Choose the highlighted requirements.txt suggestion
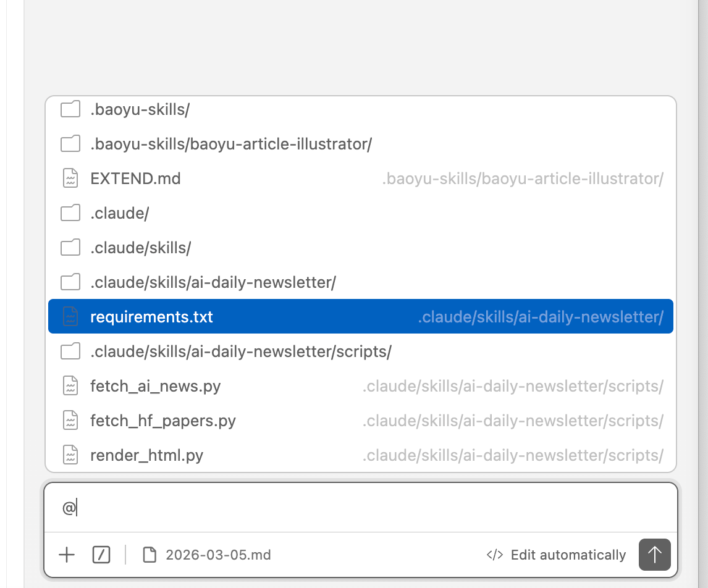Viewport: 708px width, 588px height. [151, 317]
